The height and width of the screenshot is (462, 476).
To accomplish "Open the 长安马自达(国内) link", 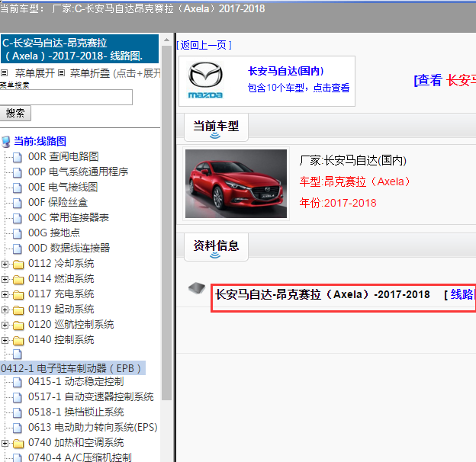I will pos(285,72).
